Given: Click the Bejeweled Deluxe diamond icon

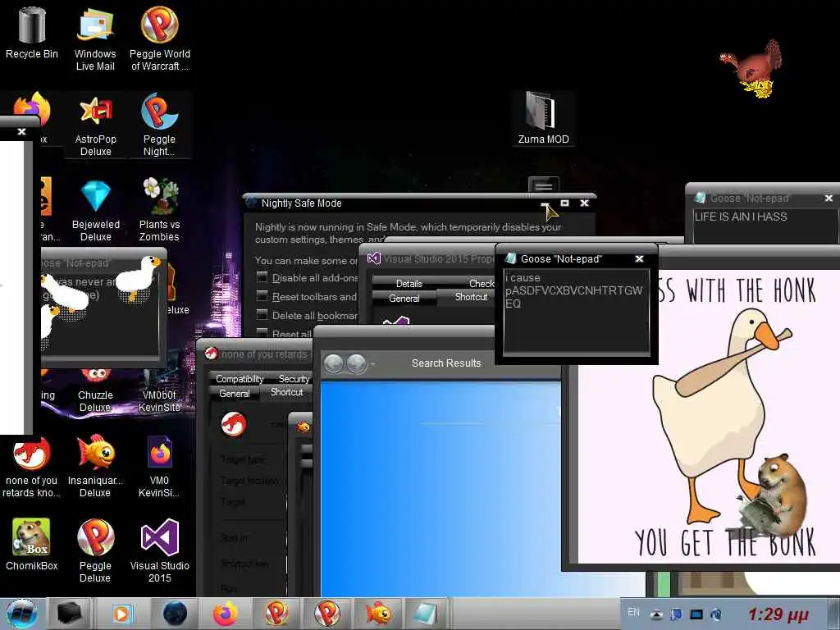Looking at the screenshot, I should point(95,196).
